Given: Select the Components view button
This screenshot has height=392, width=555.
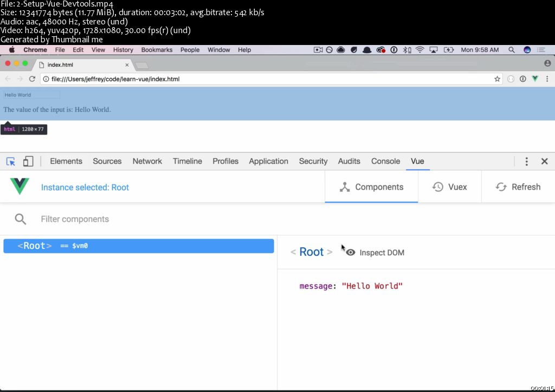Looking at the screenshot, I should [x=371, y=187].
